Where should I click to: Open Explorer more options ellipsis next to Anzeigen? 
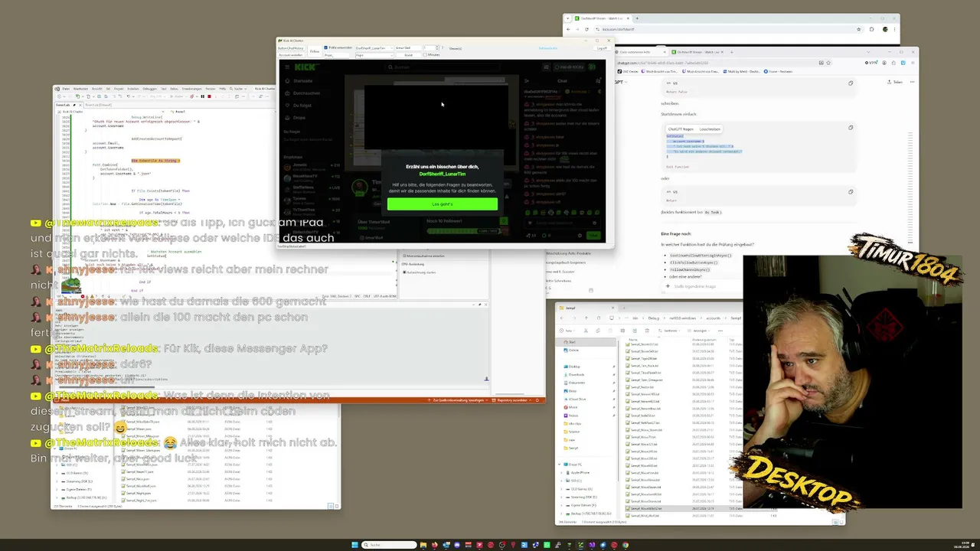(x=720, y=331)
